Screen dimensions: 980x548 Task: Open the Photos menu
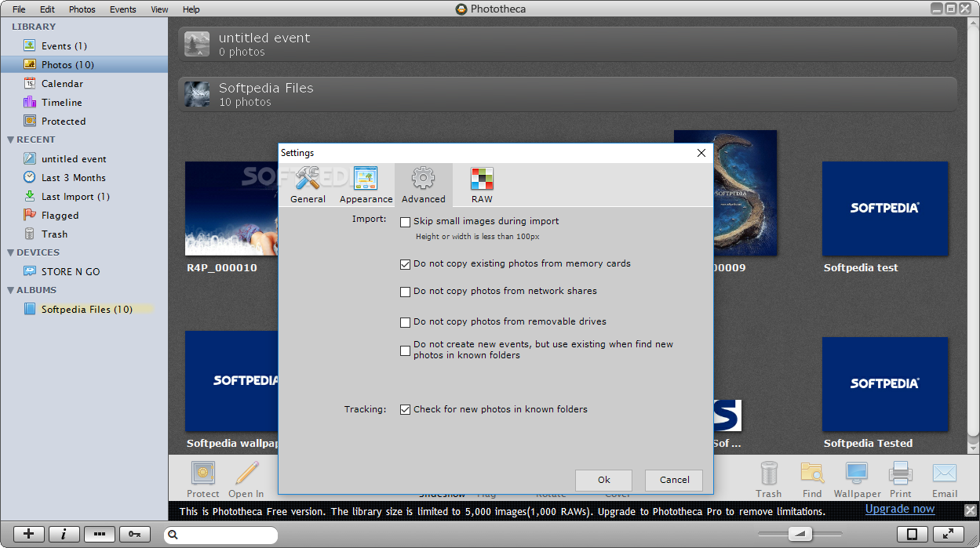(x=82, y=9)
